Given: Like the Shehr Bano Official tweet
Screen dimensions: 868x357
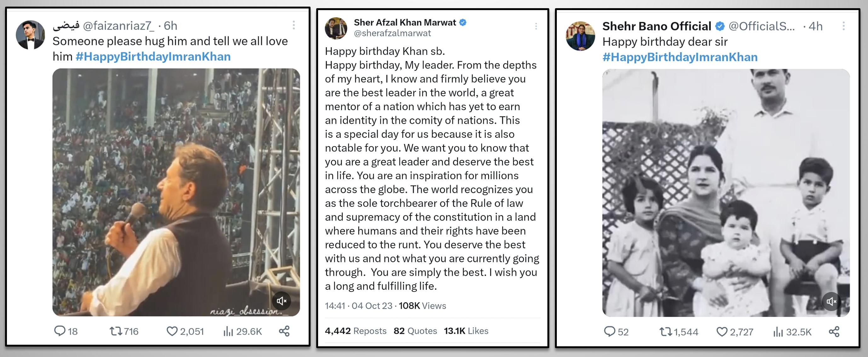Looking at the screenshot, I should tap(722, 331).
